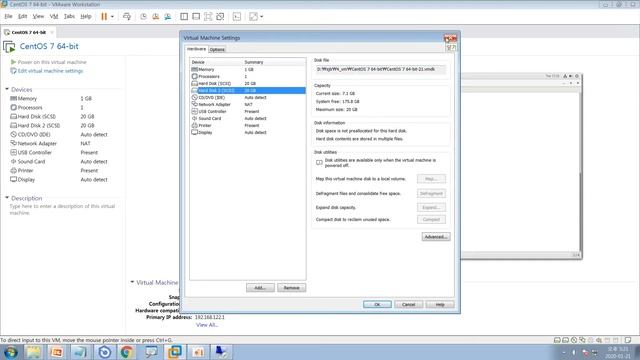640x360 pixels.
Task: Click Power on this virtual machine link
Action: tap(49, 62)
